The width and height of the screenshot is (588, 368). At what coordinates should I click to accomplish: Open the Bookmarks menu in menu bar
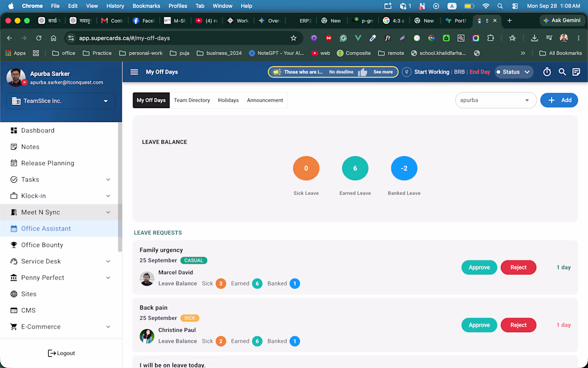click(x=146, y=6)
